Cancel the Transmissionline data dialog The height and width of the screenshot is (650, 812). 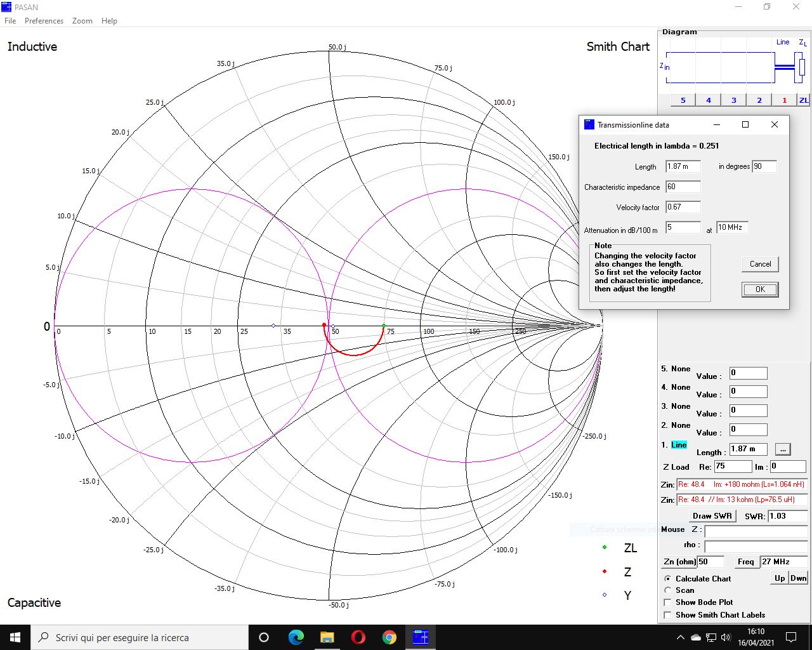point(760,264)
